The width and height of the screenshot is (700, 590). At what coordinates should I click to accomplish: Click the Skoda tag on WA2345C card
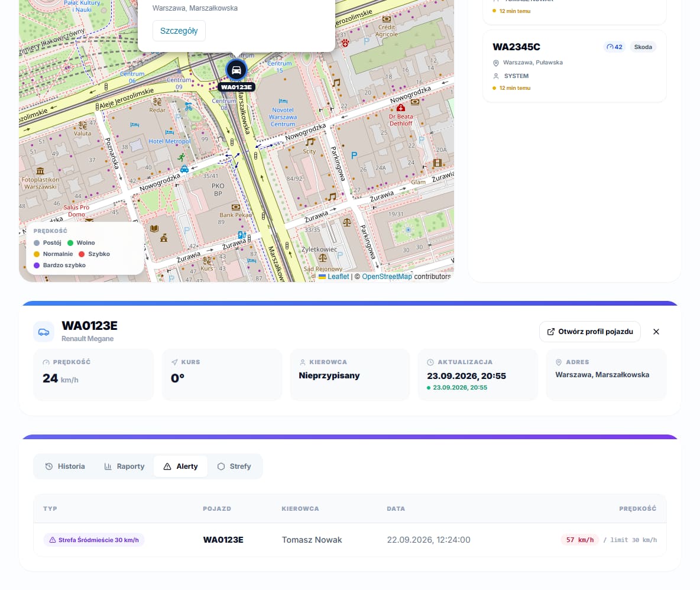[643, 47]
